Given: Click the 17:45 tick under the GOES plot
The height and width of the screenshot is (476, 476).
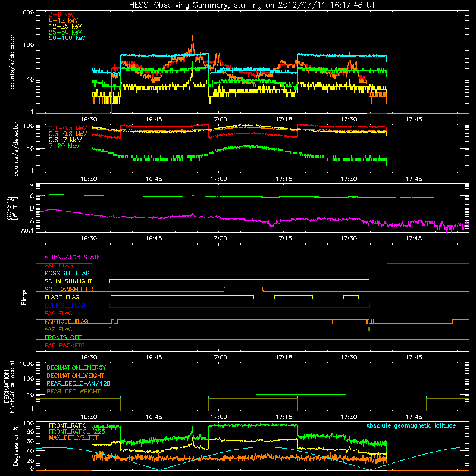Looking at the screenshot, I should [x=414, y=239].
